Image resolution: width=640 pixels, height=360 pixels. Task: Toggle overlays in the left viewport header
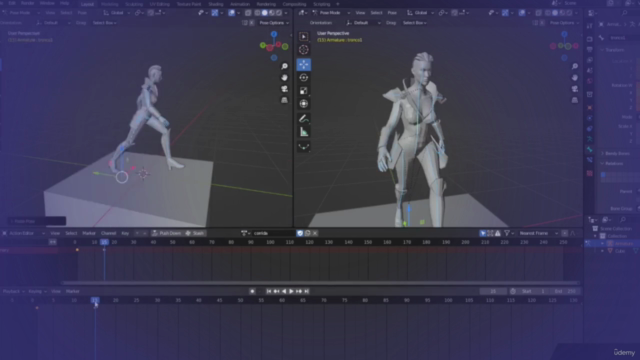click(x=231, y=13)
